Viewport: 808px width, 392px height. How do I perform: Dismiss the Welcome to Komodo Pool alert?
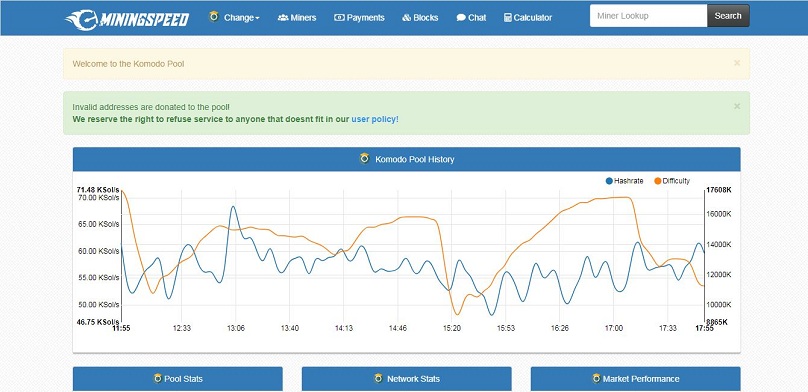(737, 63)
